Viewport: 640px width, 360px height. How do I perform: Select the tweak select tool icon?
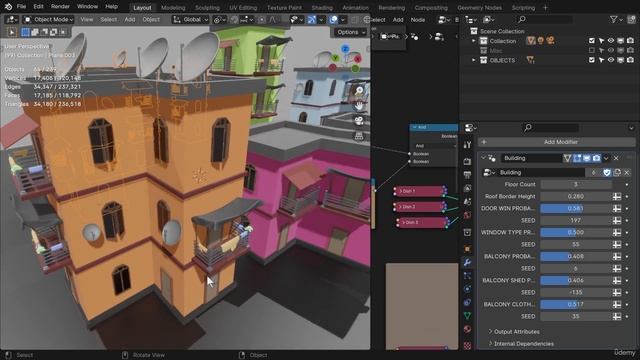[x=11, y=32]
